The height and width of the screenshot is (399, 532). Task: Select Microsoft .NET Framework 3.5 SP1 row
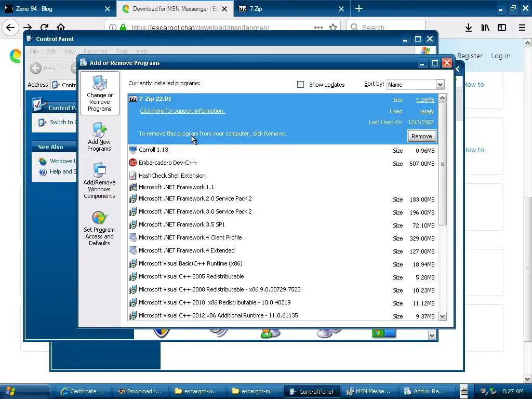283,225
